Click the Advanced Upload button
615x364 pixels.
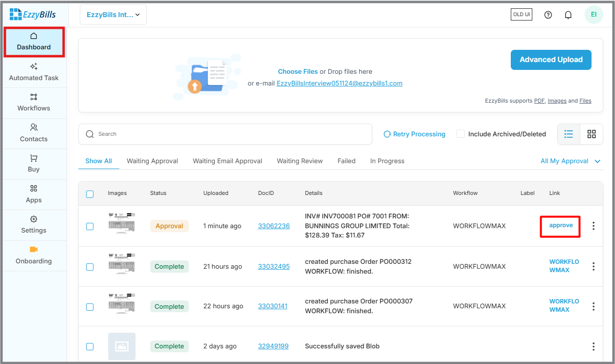click(551, 60)
